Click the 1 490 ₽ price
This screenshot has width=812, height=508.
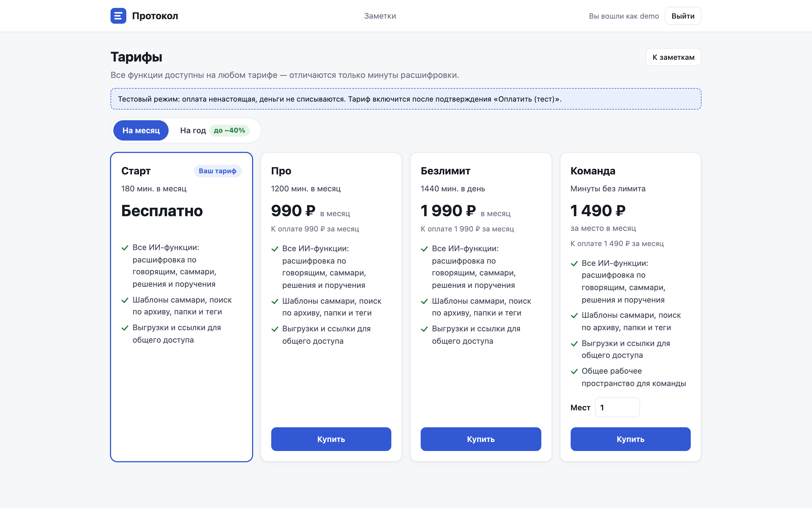598,211
